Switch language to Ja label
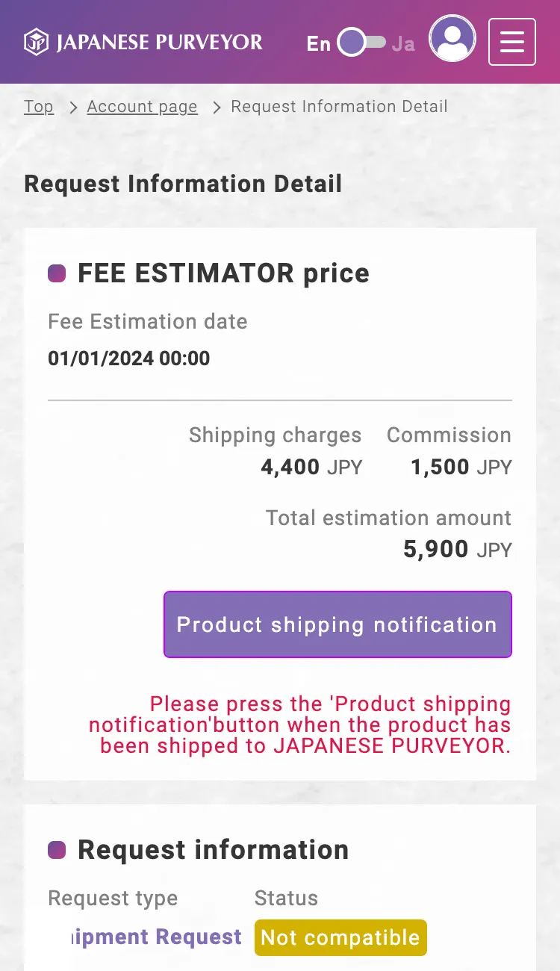This screenshot has width=560, height=971. pos(403,43)
